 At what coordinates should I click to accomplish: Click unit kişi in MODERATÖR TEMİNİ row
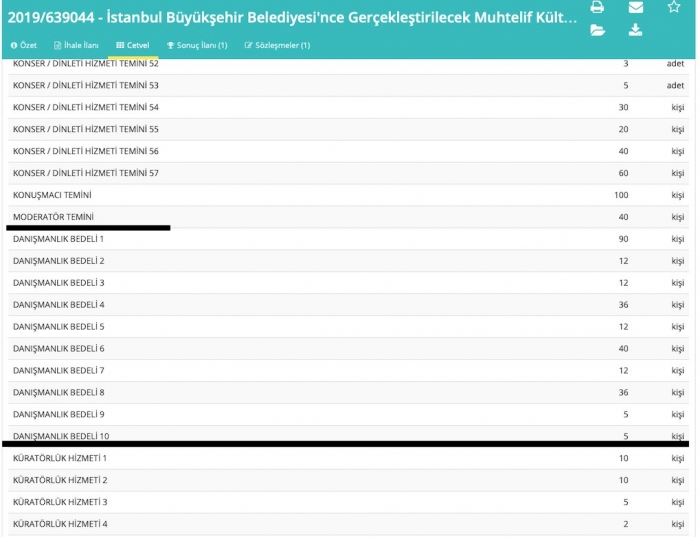click(x=678, y=217)
